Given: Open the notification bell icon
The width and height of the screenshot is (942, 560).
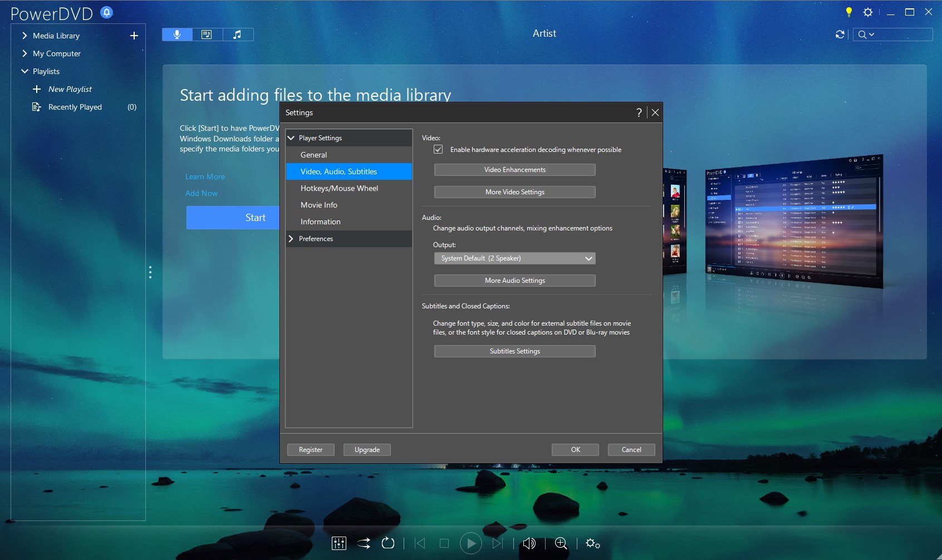Looking at the screenshot, I should pos(106,12).
